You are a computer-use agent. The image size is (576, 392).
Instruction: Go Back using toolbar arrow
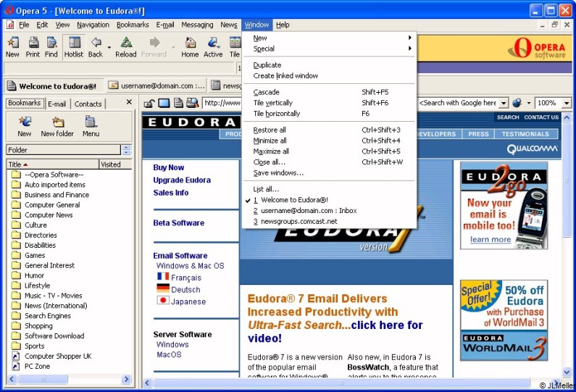(x=96, y=47)
